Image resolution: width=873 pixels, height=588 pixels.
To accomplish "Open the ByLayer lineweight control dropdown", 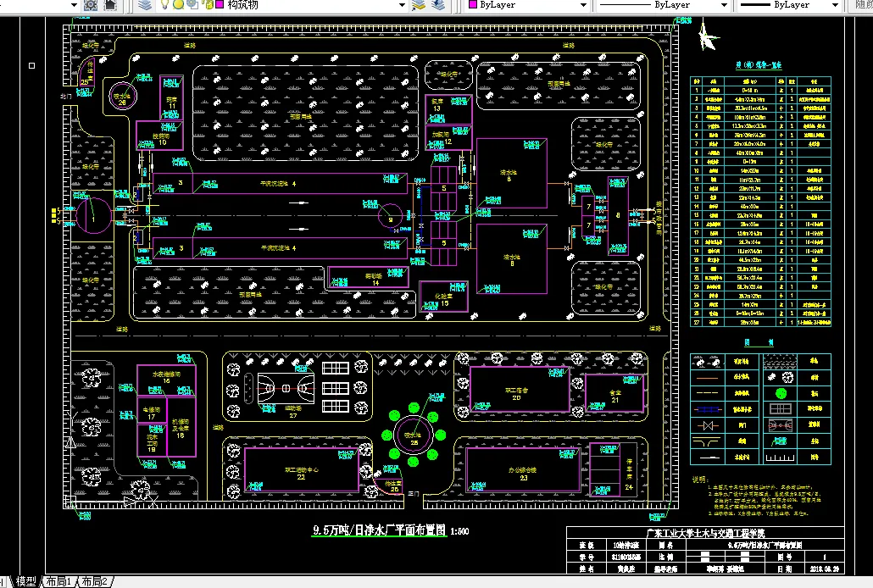I will pyautogui.click(x=835, y=5).
